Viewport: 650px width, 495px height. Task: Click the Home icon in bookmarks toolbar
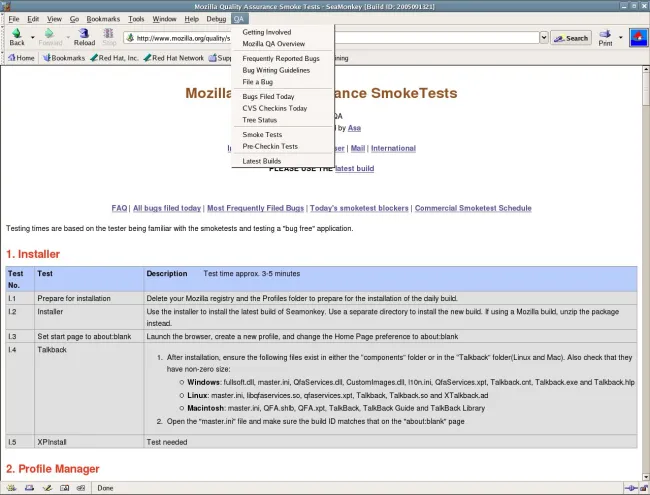[x=20, y=58]
